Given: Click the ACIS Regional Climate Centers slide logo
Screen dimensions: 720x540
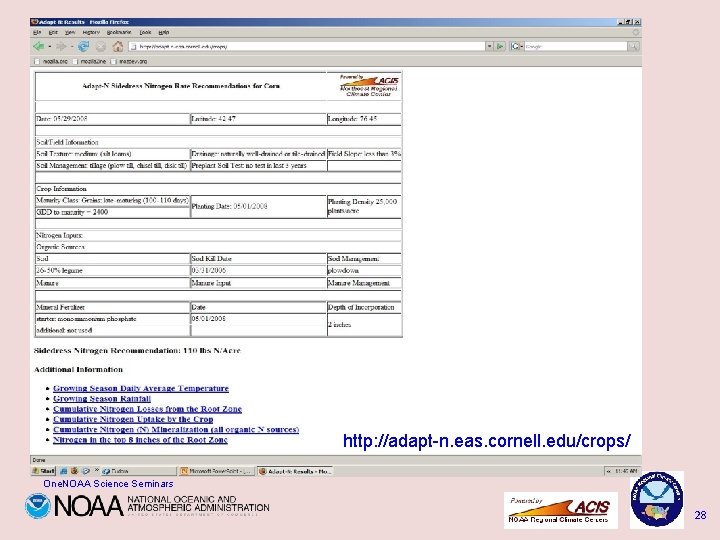Looking at the screenshot, I should click(560, 510).
